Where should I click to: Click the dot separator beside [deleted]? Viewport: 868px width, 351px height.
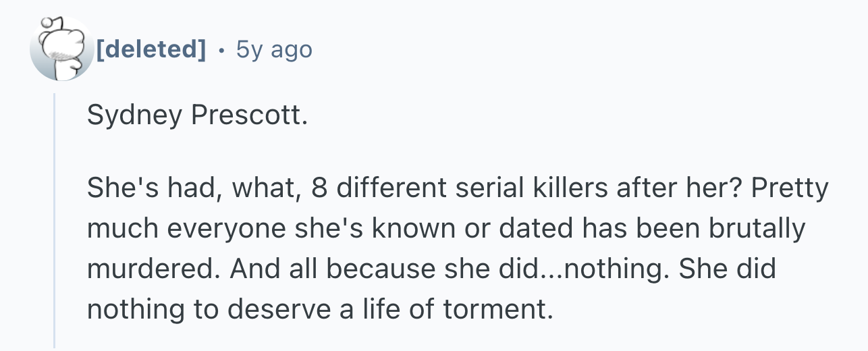coord(221,50)
